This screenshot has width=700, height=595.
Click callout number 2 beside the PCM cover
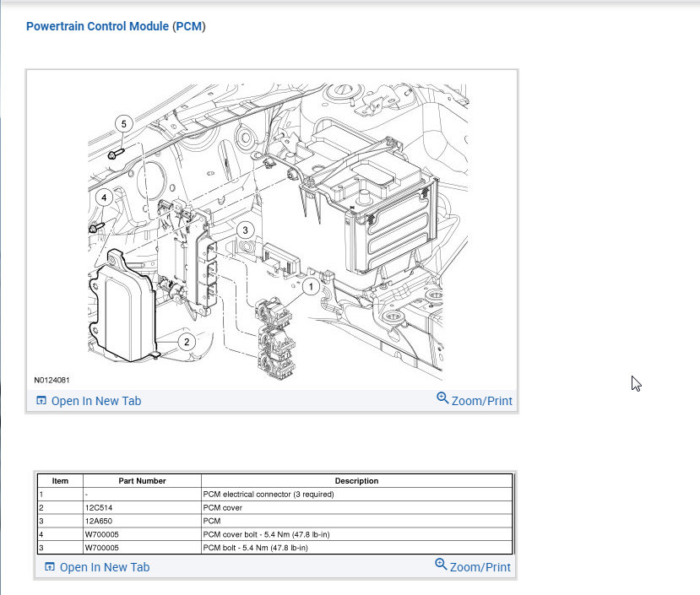tap(187, 343)
